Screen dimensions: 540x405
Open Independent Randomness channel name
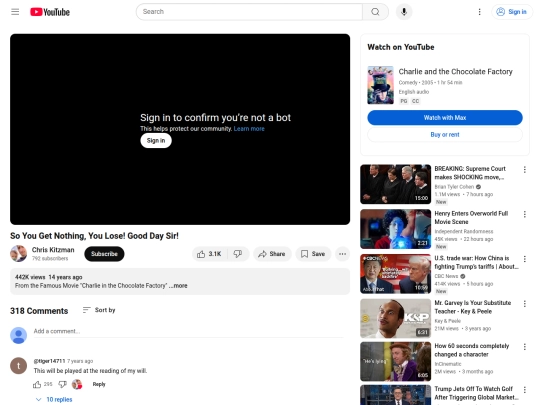[x=464, y=231]
